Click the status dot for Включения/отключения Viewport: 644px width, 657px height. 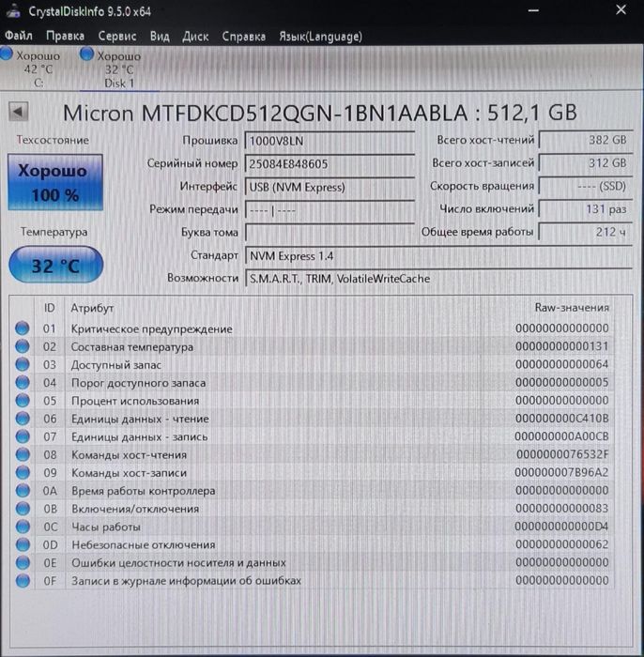23,509
